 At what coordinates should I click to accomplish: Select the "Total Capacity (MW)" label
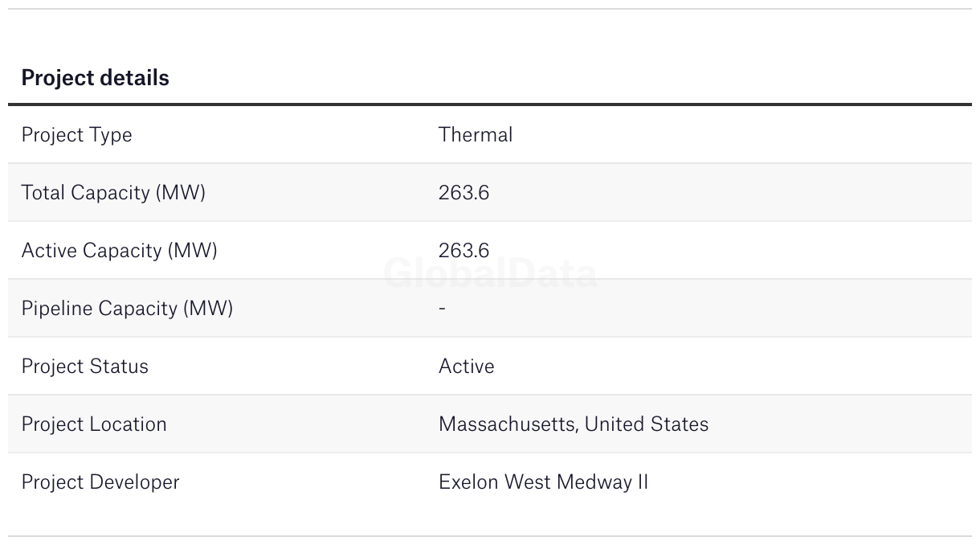pyautogui.click(x=113, y=193)
